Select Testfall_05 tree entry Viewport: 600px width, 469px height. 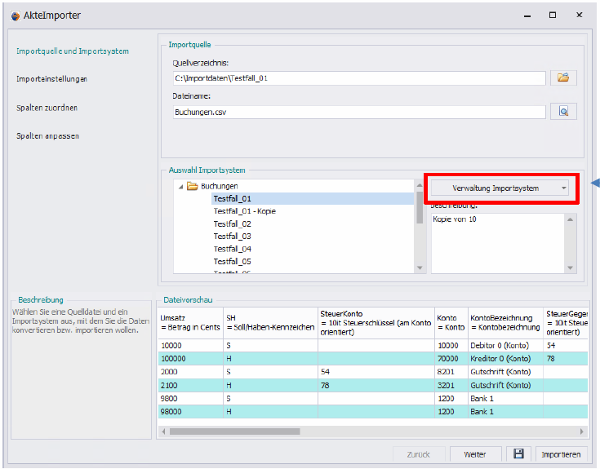(x=232, y=261)
